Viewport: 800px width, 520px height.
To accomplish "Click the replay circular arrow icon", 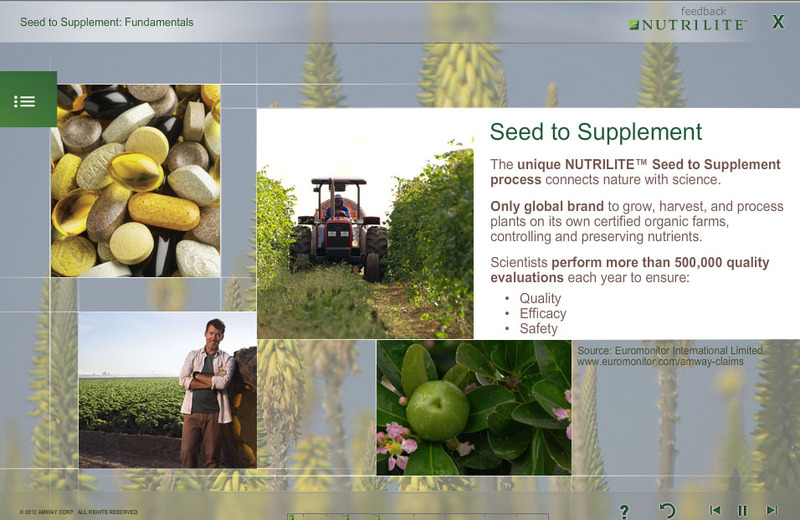I will pos(668,511).
